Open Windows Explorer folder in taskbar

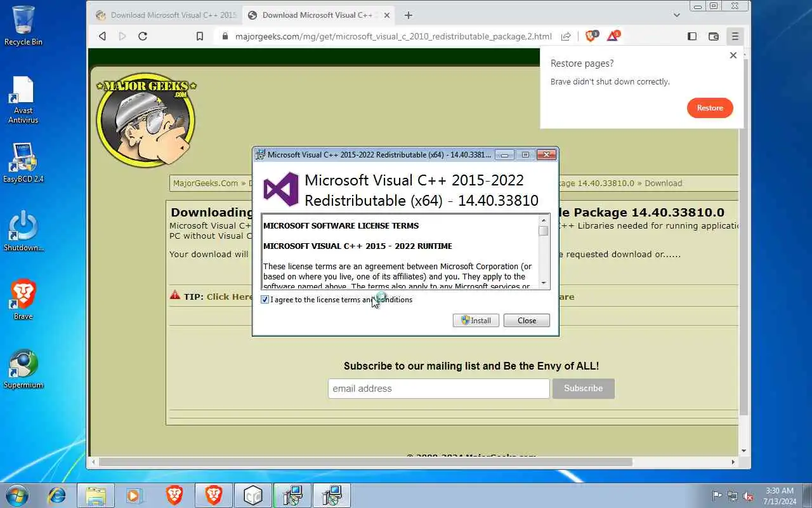(96, 495)
